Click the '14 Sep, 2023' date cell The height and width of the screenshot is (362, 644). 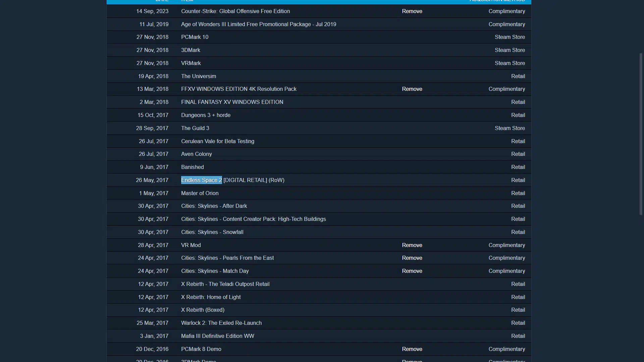click(x=152, y=11)
